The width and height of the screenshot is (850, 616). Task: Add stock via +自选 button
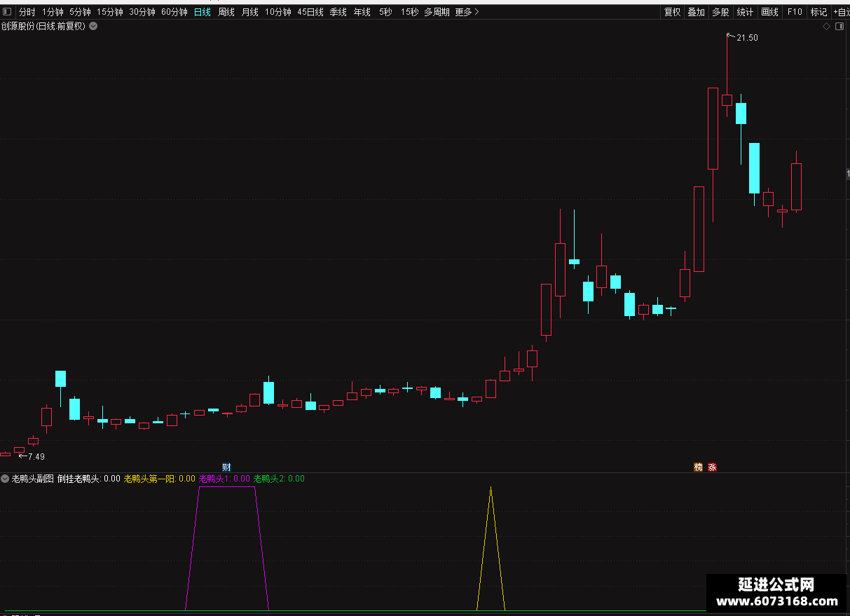[x=841, y=12]
